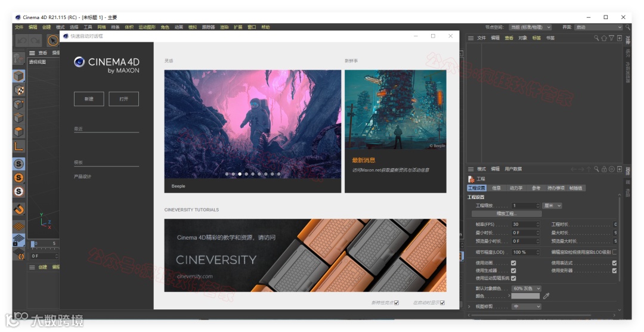This screenshot has height=332, width=644.
Task: Click the viewport solo off S icon
Action: (x=19, y=164)
